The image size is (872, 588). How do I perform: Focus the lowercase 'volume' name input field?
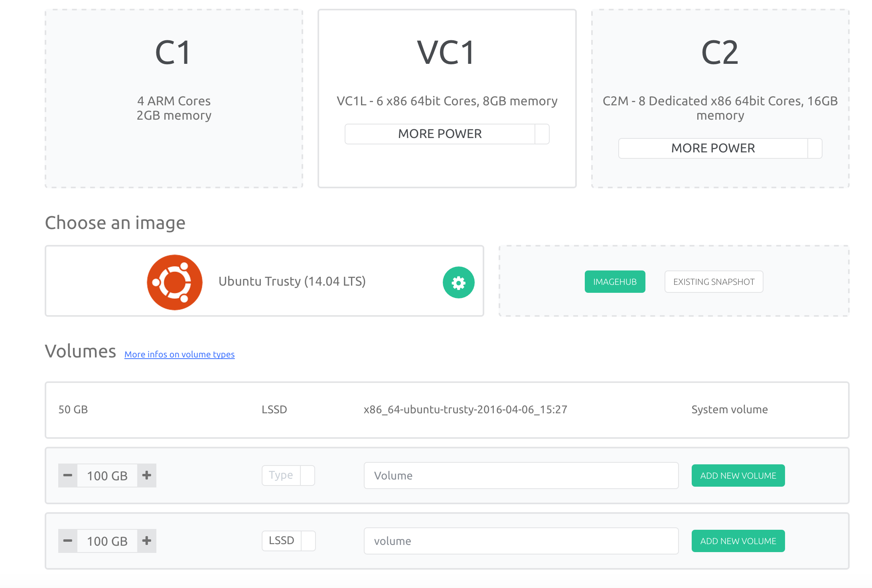pyautogui.click(x=521, y=541)
